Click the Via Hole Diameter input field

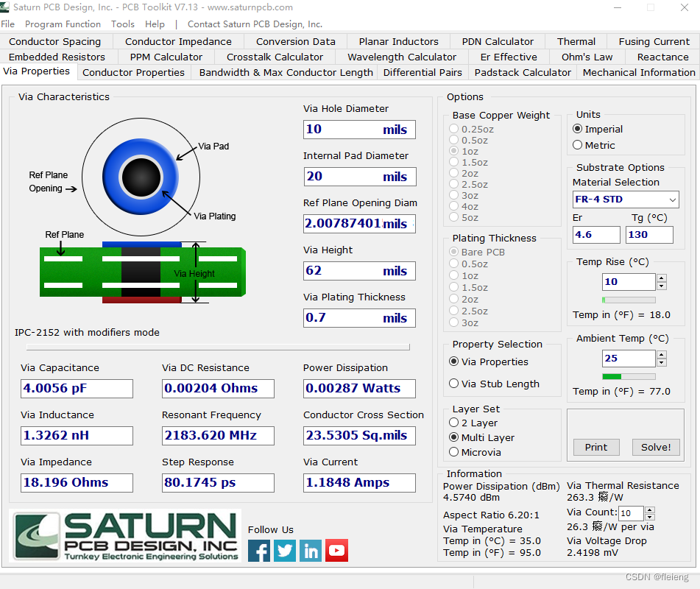(x=359, y=130)
